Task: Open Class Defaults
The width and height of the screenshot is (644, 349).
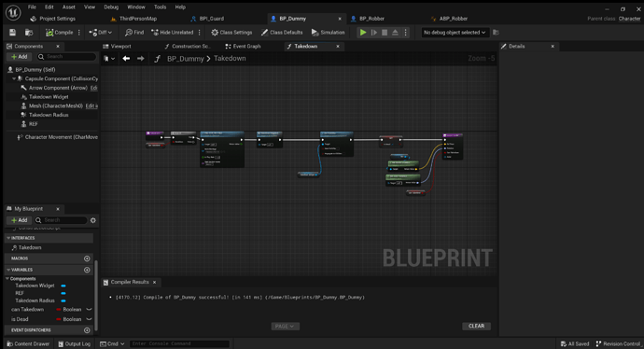Action: coord(282,33)
